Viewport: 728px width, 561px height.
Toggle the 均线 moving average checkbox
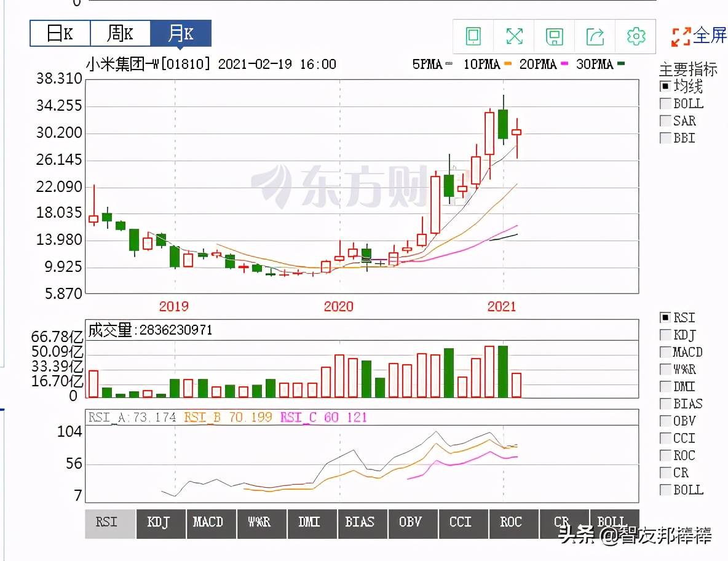pos(665,86)
